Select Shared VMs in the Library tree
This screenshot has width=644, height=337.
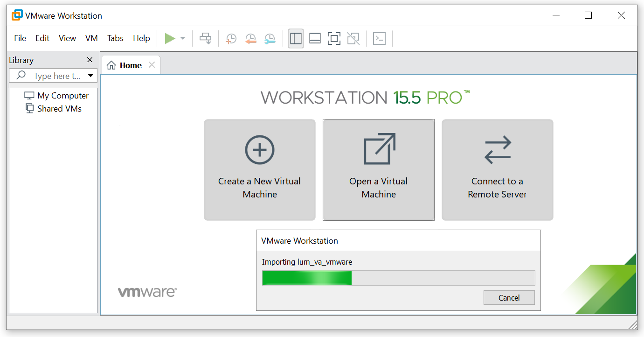pyautogui.click(x=59, y=108)
